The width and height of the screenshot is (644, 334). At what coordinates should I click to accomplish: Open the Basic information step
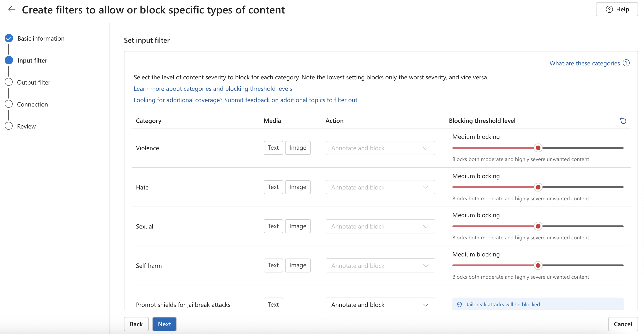pos(41,39)
